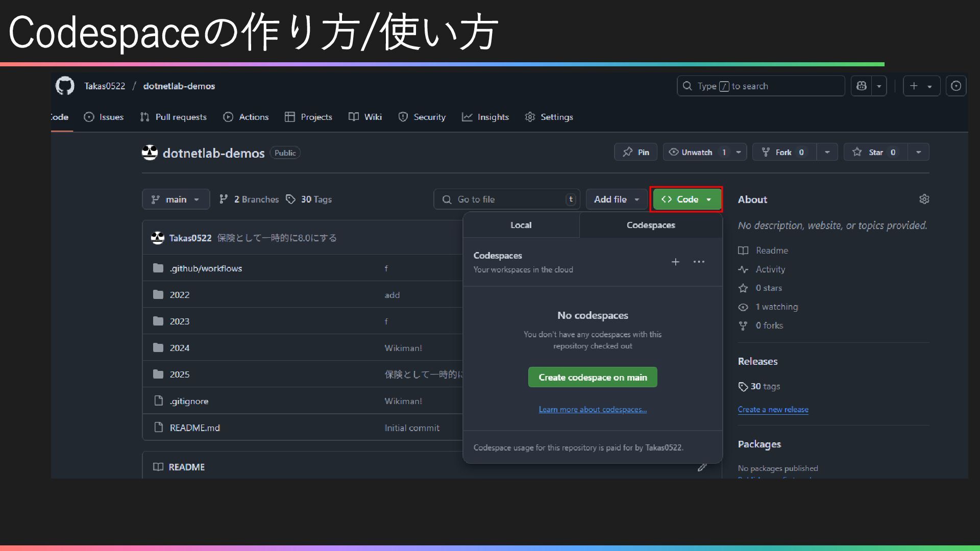
Task: Go to the Projects tab
Action: point(308,117)
